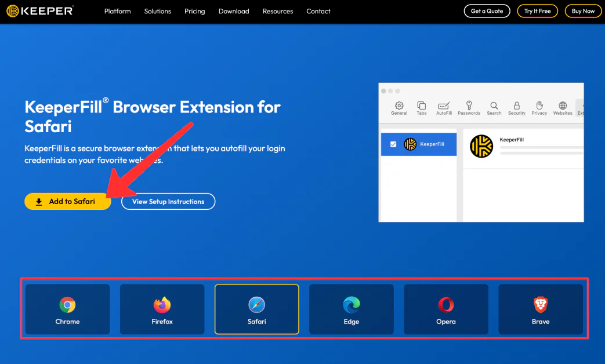Image resolution: width=605 pixels, height=364 pixels.
Task: Click the Search magnifier icon in preferences
Action: coord(494,105)
